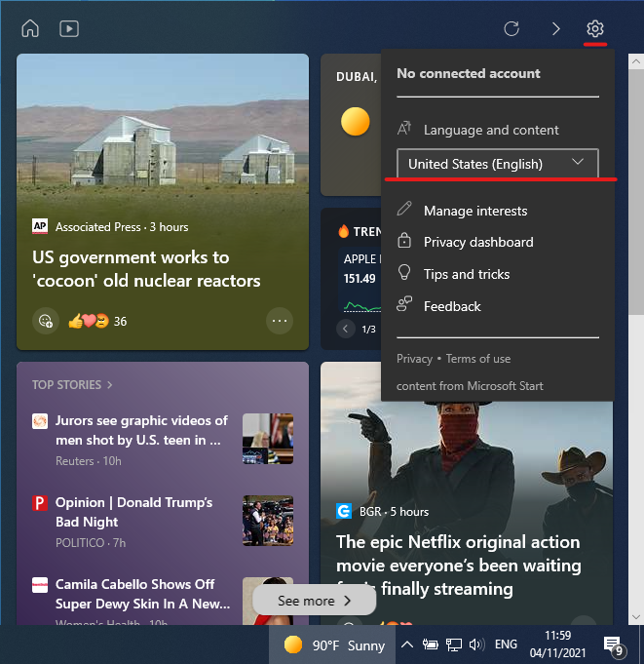Click the See more button
The width and height of the screenshot is (644, 664).
(x=314, y=601)
